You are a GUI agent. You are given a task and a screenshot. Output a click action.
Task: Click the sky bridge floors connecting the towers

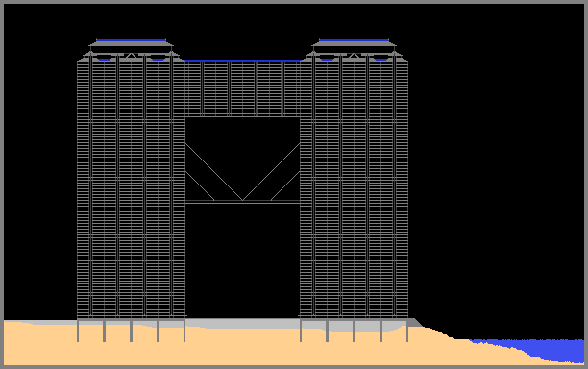243,88
